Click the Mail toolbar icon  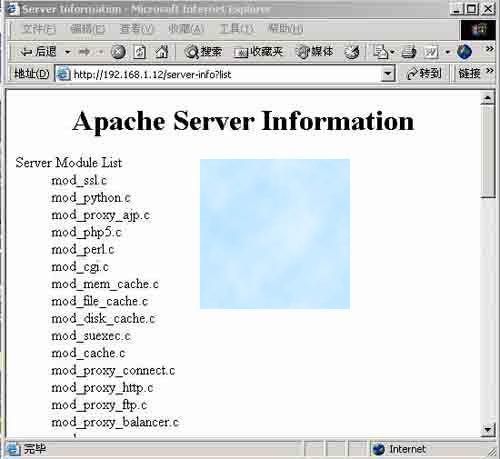tap(380, 52)
